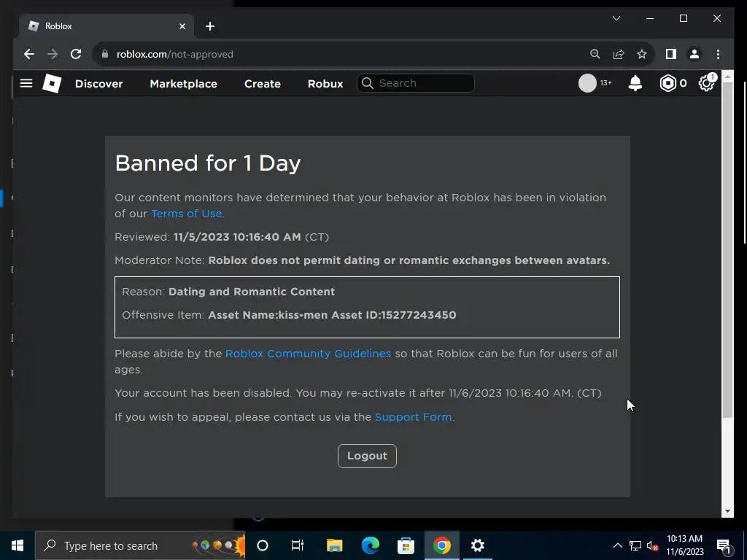Viewport: 747px width, 560px height.
Task: Open the Windows Action Center notifications
Action: point(724,545)
